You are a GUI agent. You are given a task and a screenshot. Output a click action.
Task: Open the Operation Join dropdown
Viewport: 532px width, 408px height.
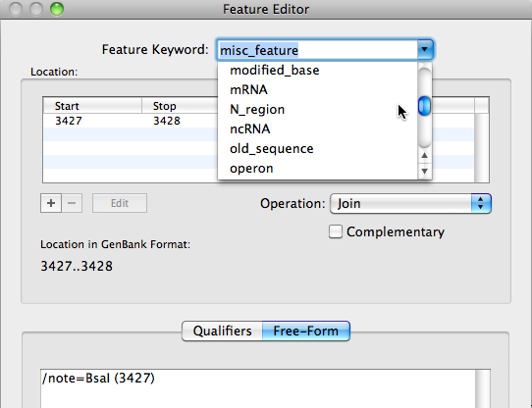coord(410,203)
